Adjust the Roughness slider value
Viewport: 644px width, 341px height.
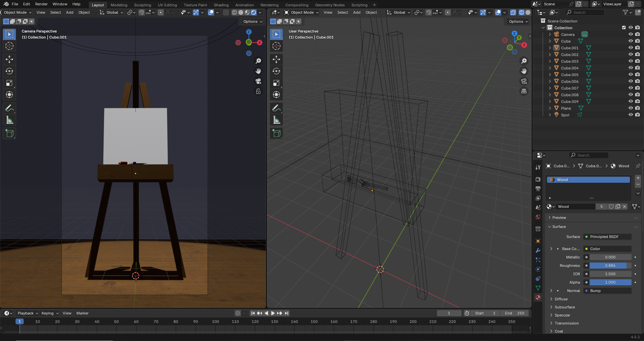610,266
